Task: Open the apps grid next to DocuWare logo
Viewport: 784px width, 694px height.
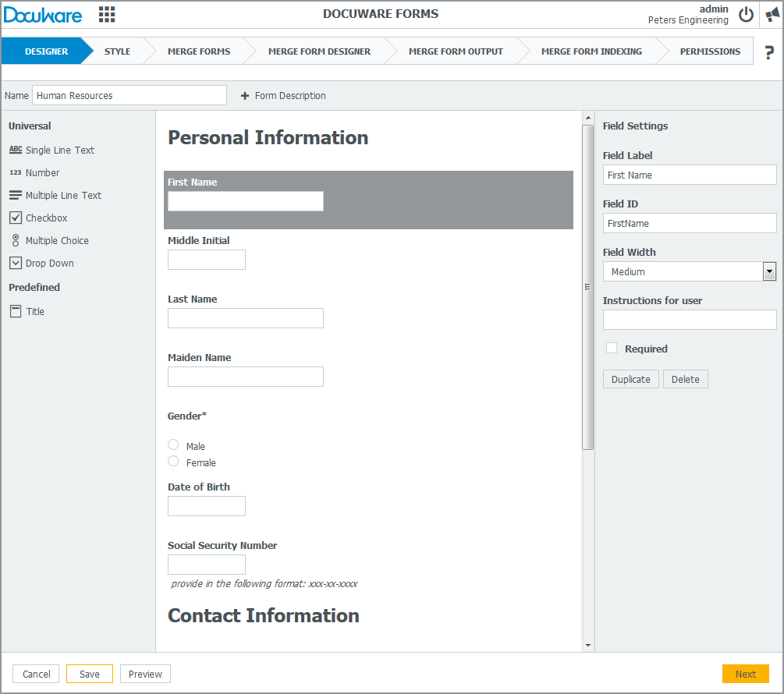Action: click(x=107, y=14)
